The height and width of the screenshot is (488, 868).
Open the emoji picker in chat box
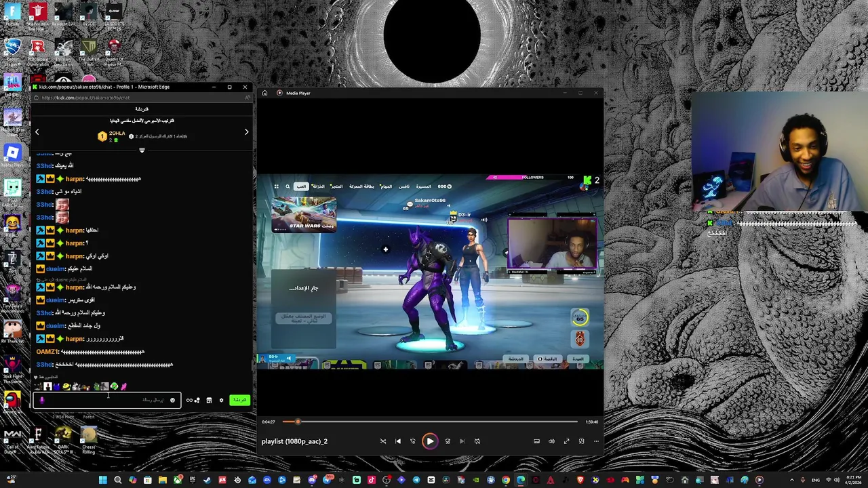[172, 400]
